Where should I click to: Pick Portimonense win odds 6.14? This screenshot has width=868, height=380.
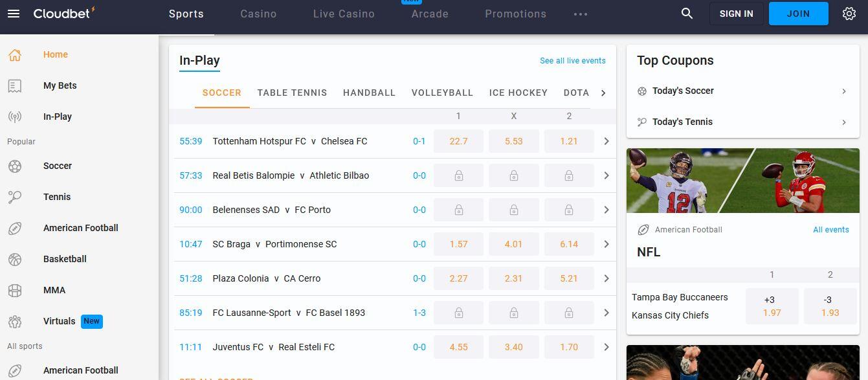(x=569, y=244)
